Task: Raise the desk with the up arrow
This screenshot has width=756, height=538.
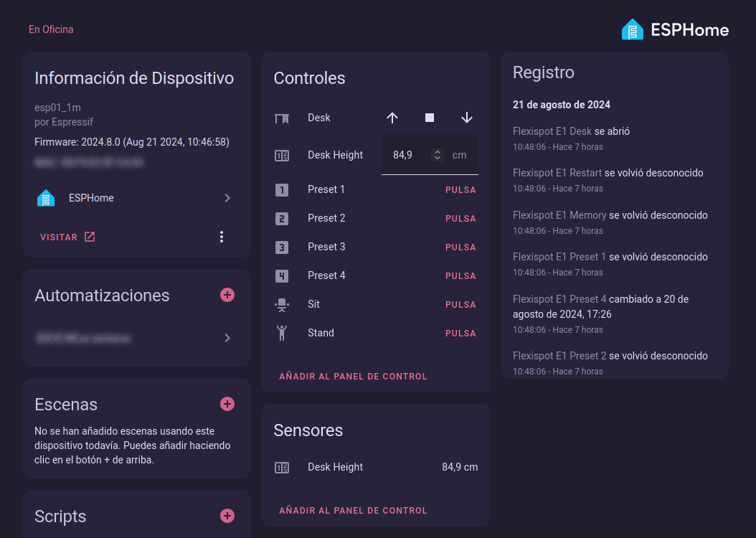Action: click(392, 118)
